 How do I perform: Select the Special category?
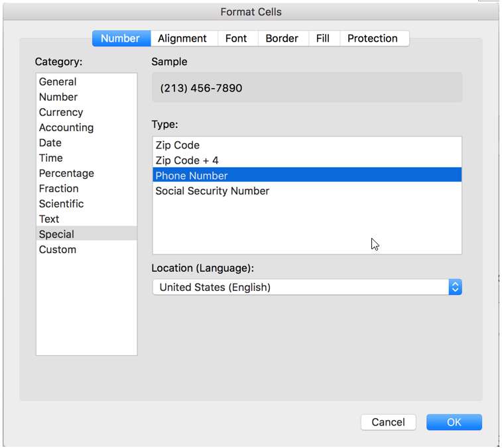coord(86,234)
